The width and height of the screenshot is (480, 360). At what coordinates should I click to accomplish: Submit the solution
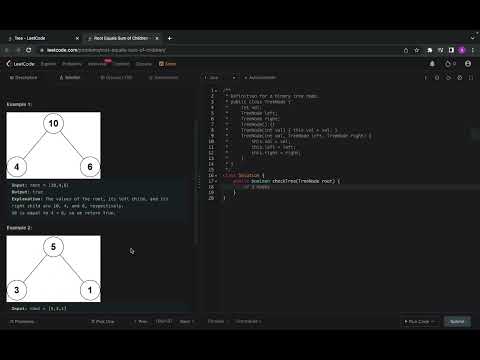457,321
